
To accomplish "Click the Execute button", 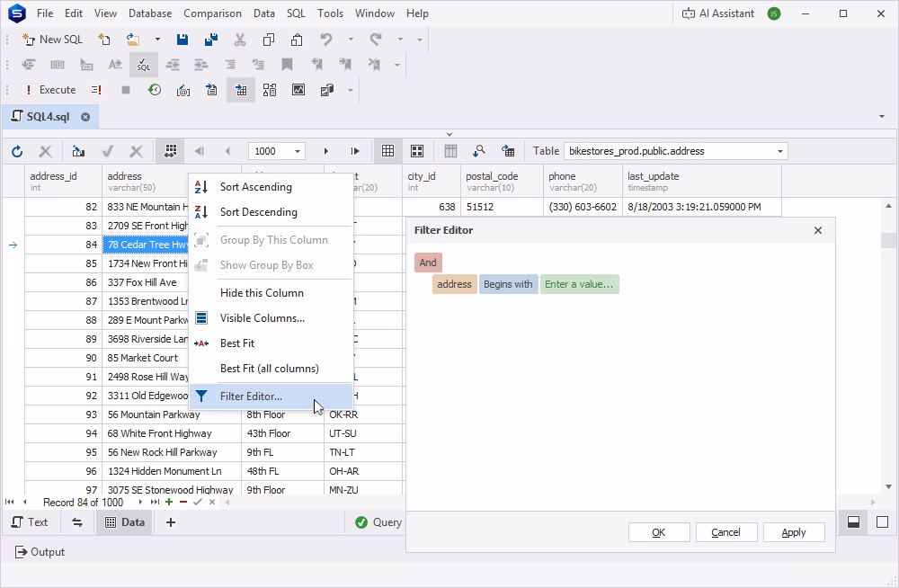I will click(50, 90).
